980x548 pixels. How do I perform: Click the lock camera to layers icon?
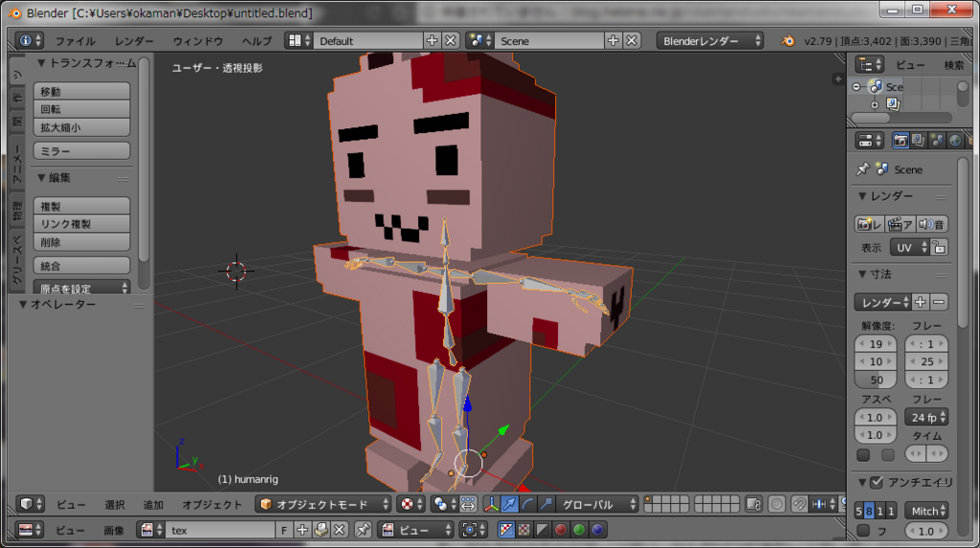pyautogui.click(x=754, y=504)
